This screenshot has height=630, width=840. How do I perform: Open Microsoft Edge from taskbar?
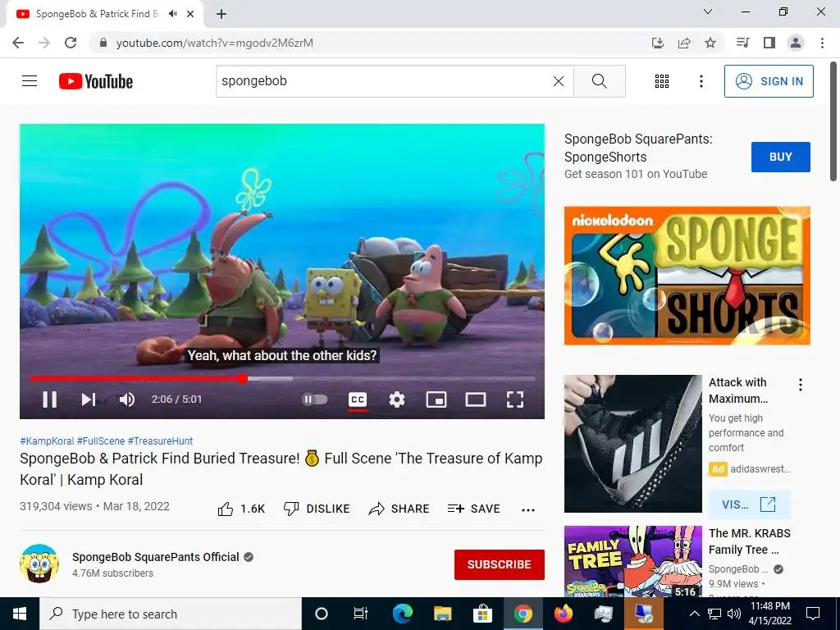tap(402, 614)
